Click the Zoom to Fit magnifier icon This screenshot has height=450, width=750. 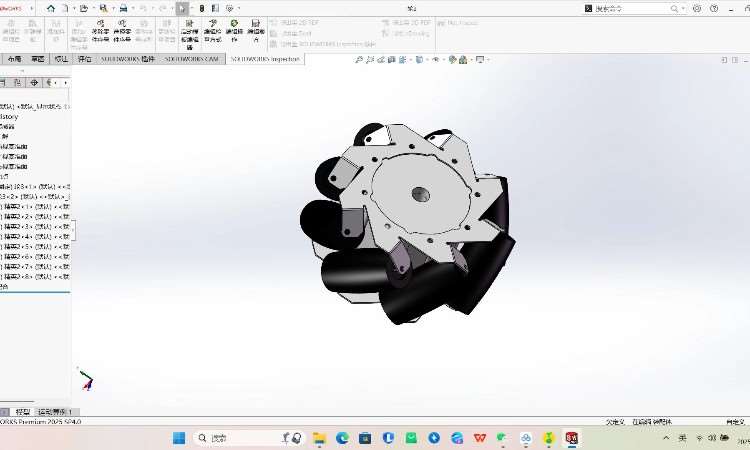[359, 60]
